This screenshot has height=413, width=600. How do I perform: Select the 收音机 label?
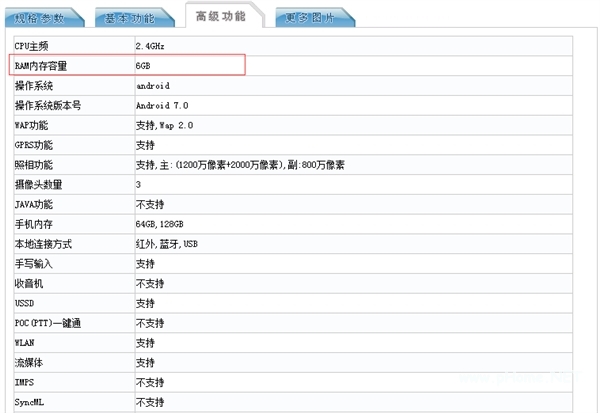click(x=29, y=284)
